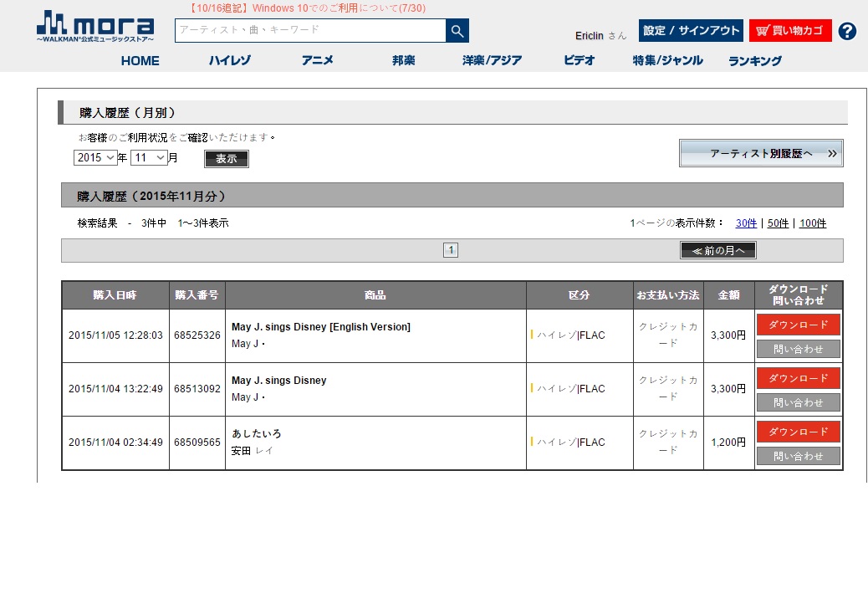Image resolution: width=868 pixels, height=614 pixels.
Task: Open the 邦楽 menu
Action: point(404,60)
